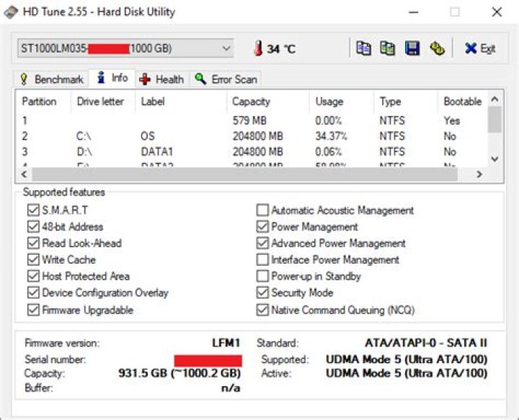Screen dimensions: 519x420
Task: Open options via the yellow tool icon
Action: tap(437, 48)
